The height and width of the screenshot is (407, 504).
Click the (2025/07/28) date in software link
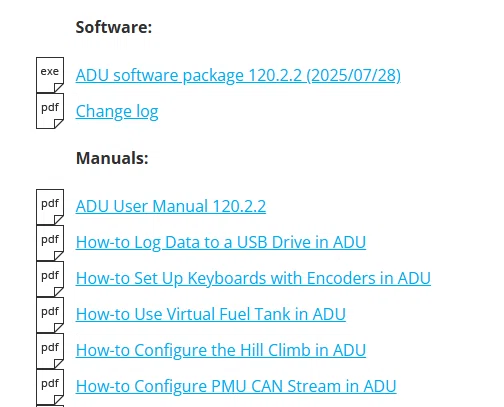point(353,76)
